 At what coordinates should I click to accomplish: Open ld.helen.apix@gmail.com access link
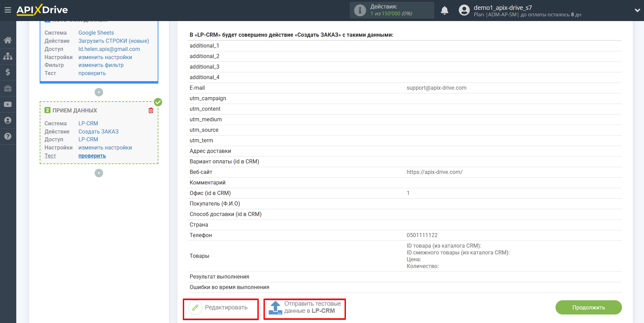point(109,49)
